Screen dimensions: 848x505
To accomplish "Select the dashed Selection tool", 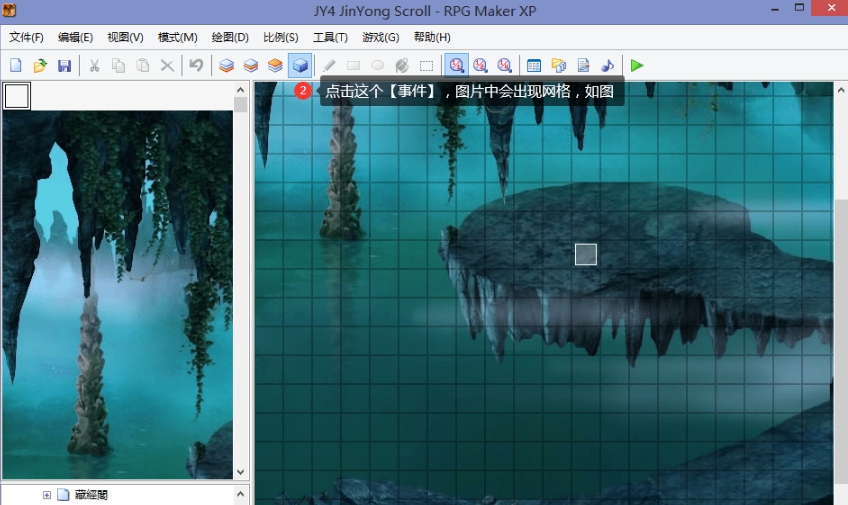I will (x=426, y=65).
